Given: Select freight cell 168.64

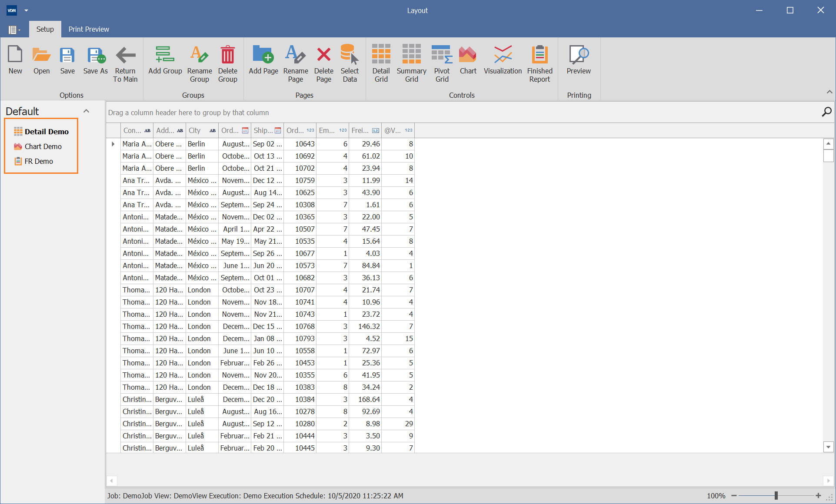Looking at the screenshot, I should click(365, 399).
